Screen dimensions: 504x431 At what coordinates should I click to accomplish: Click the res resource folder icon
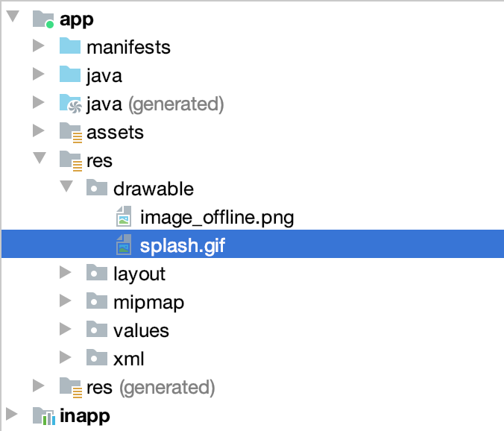71,160
